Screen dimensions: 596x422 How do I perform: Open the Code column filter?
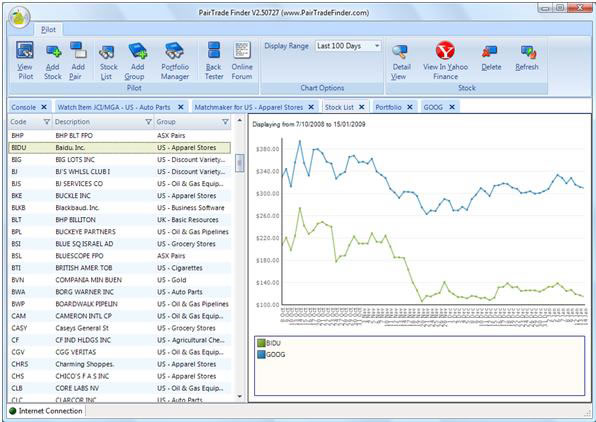[x=47, y=122]
